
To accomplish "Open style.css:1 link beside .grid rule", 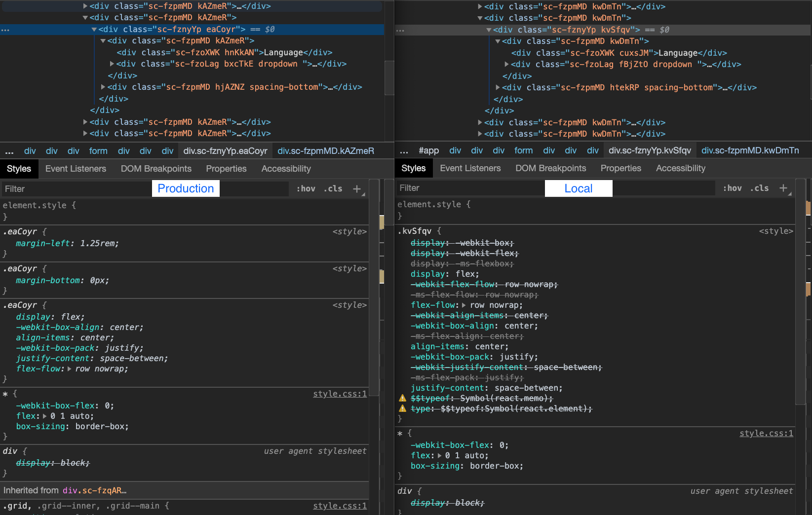I will (x=340, y=506).
